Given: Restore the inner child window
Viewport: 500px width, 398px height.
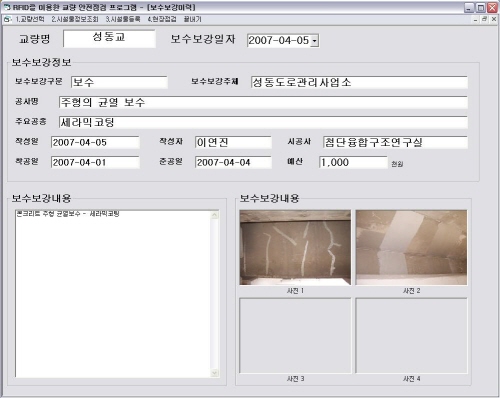Looking at the screenshot, I should (x=484, y=19).
